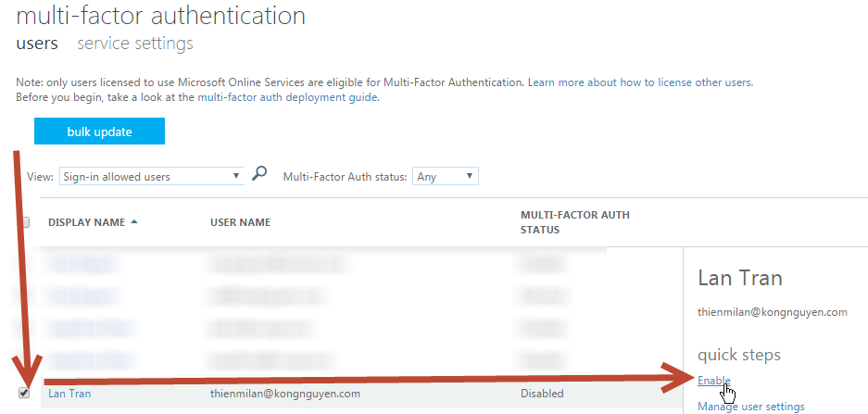Check the Lan Tran row checkbox
The image size is (868, 414).
click(x=24, y=394)
